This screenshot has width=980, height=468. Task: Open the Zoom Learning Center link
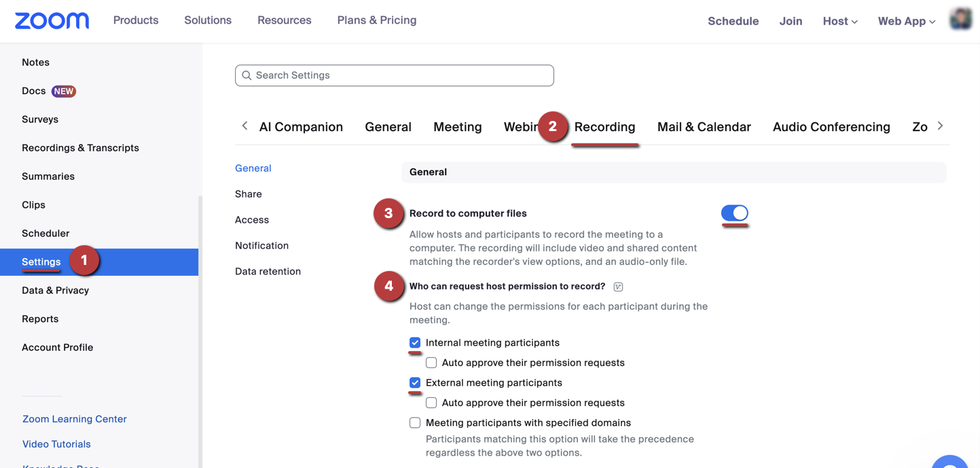74,419
